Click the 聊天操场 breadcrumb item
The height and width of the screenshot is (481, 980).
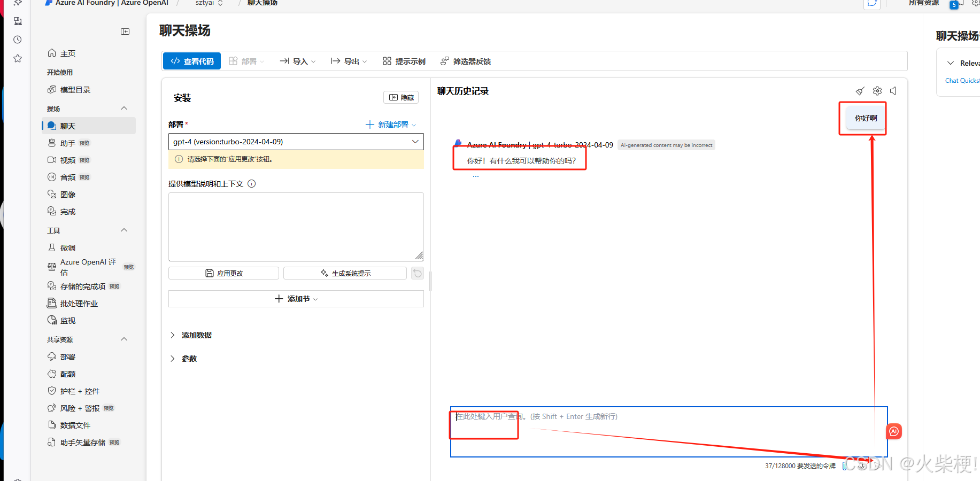point(262,3)
